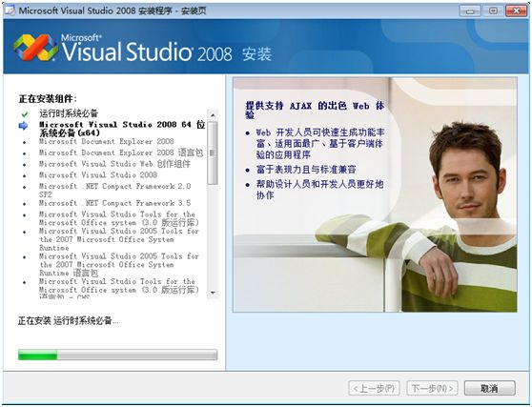The width and height of the screenshot is (532, 407).
Task: Click the installer icon in title bar
Action: pos(10,10)
